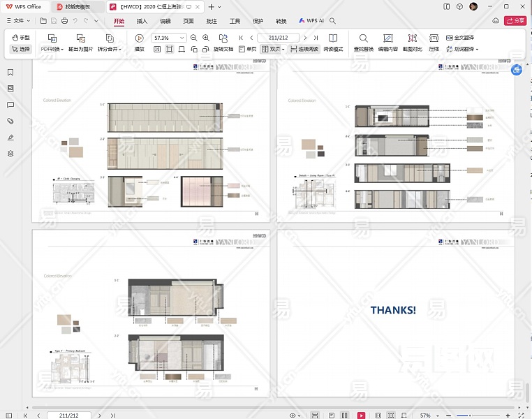Click the 查找替换 find and replace icon

point(363,43)
